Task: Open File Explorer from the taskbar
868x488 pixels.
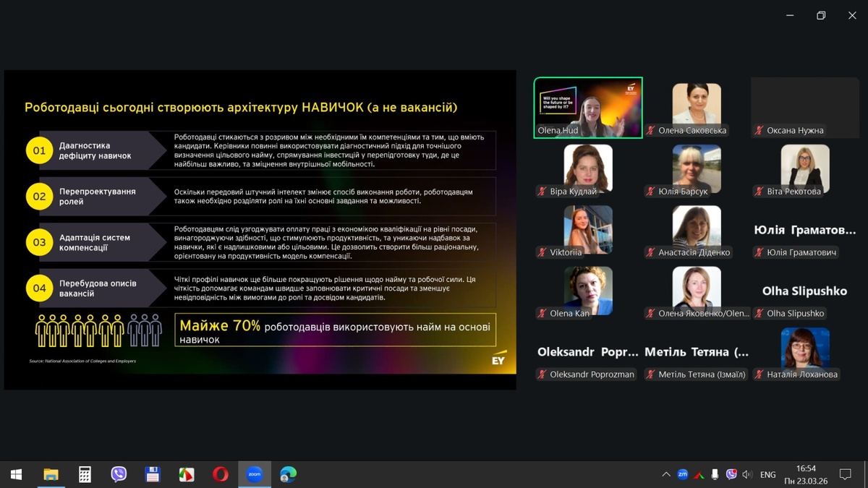Action: (x=51, y=474)
